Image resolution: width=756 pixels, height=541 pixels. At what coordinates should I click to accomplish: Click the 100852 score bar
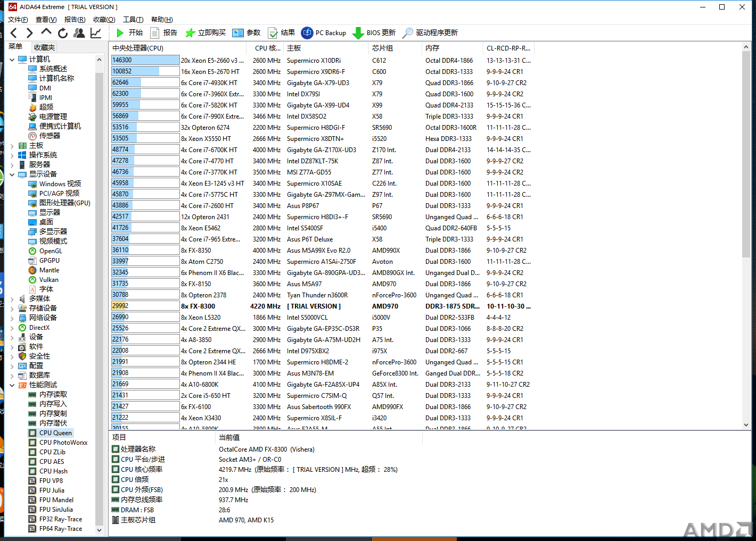tap(145, 71)
